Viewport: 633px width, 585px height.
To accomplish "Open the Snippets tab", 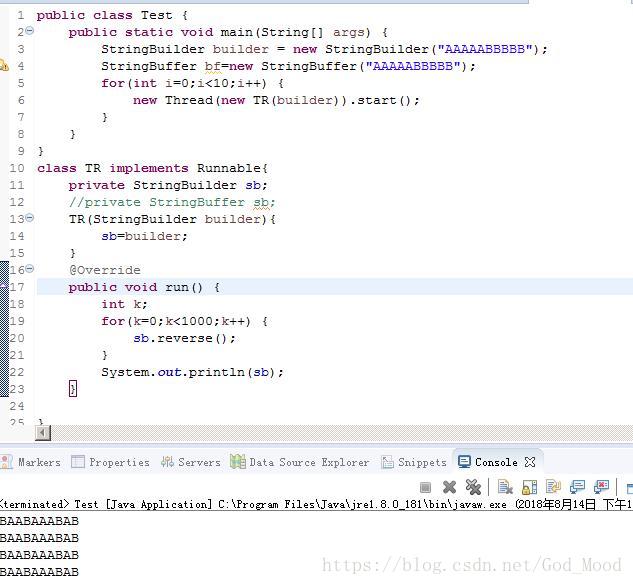I will [x=414, y=462].
